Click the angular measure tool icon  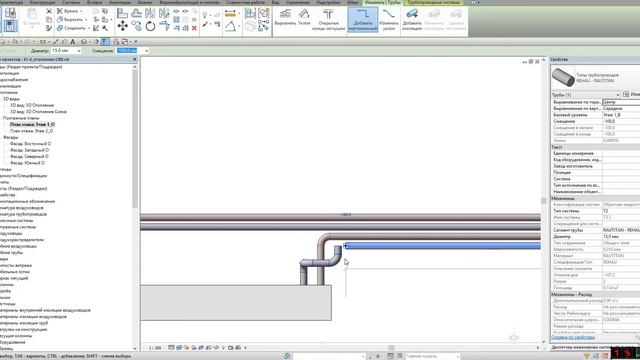(231, 27)
